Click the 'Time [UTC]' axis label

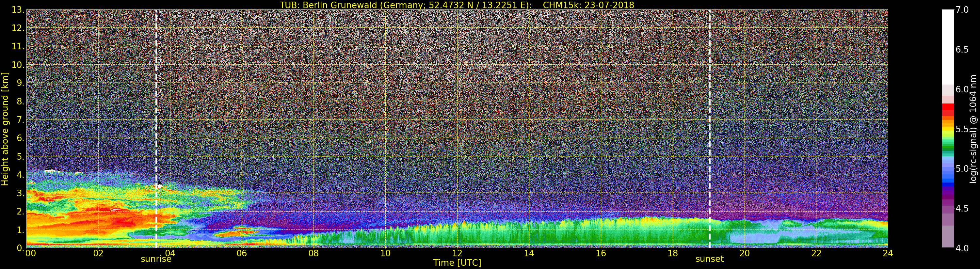pyautogui.click(x=457, y=263)
